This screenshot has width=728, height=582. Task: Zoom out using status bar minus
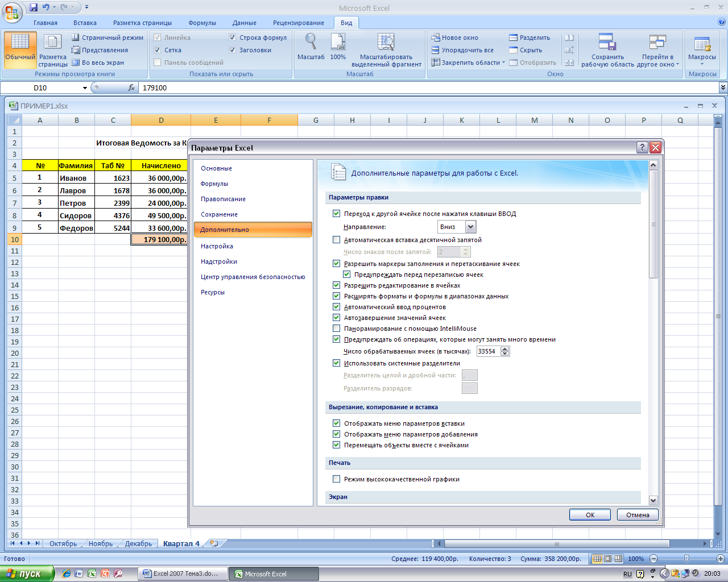653,559
